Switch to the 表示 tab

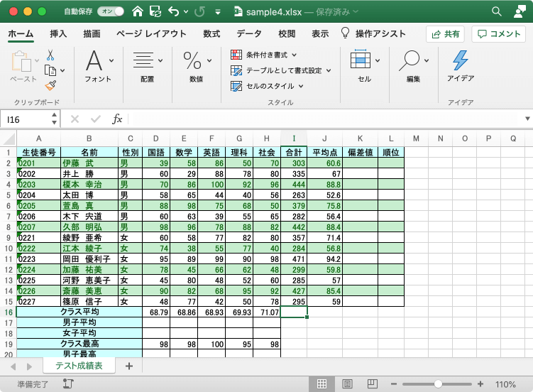[320, 33]
